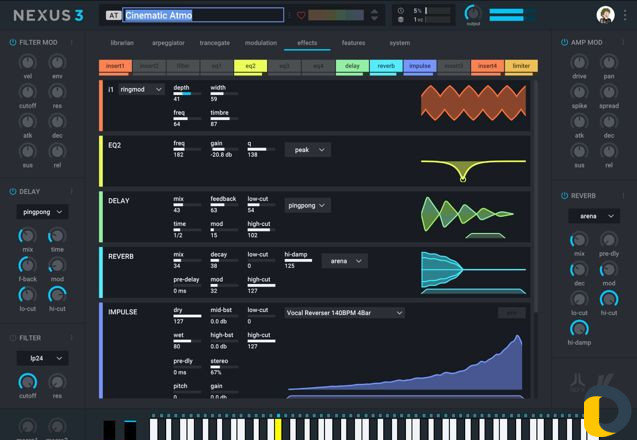
Task: Open the DELAY row pingpong dropdown
Action: 308,206
